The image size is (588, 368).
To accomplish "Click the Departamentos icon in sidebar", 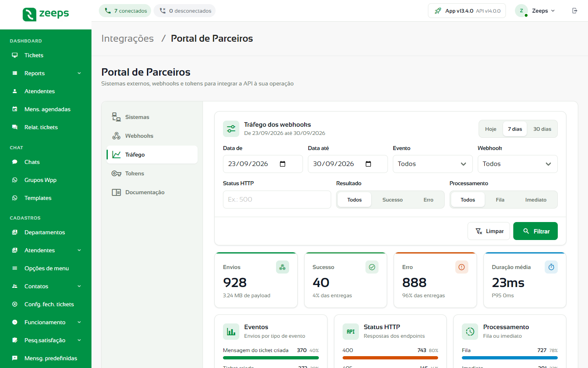I will (x=15, y=232).
